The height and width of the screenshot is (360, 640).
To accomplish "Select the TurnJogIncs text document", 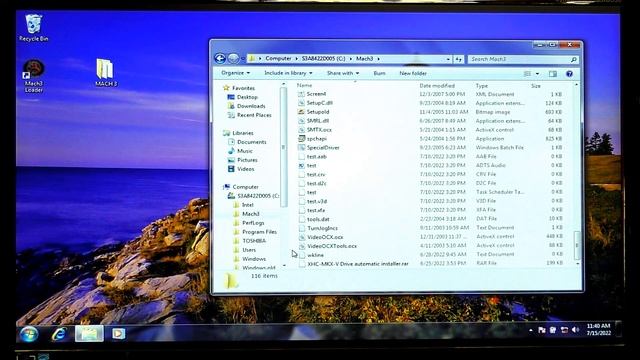I will [x=322, y=228].
